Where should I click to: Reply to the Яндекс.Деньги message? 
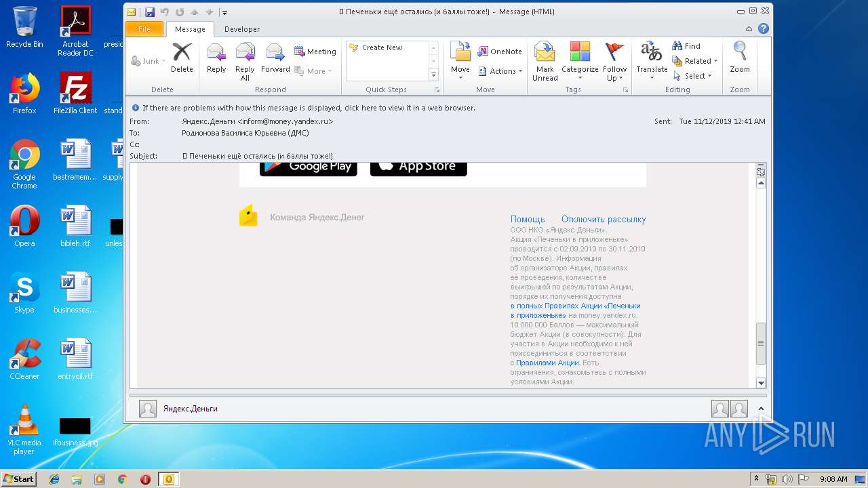click(216, 58)
